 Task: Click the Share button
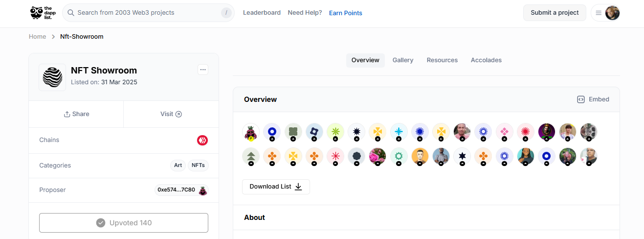point(76,114)
